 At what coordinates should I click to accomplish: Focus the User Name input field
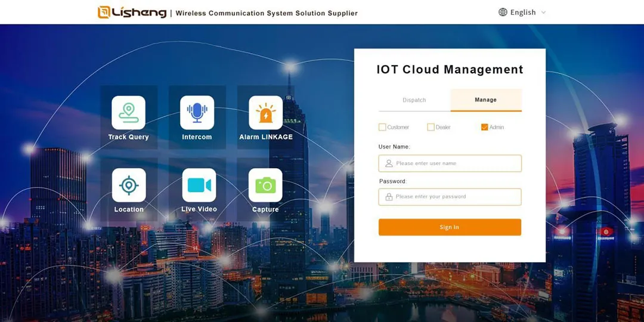(x=456, y=163)
